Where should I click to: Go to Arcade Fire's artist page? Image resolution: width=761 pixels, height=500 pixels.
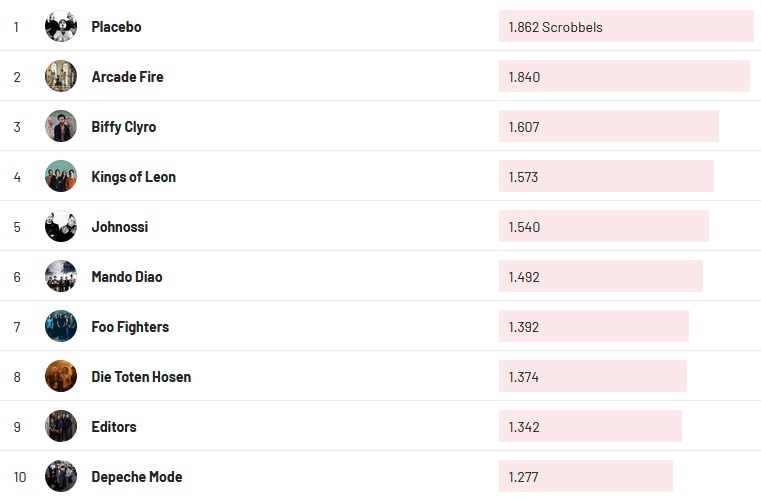127,77
